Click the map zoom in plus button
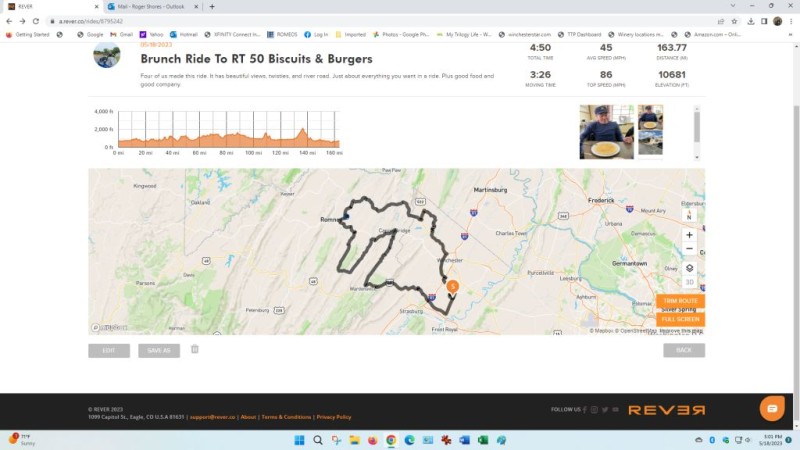 [689, 235]
